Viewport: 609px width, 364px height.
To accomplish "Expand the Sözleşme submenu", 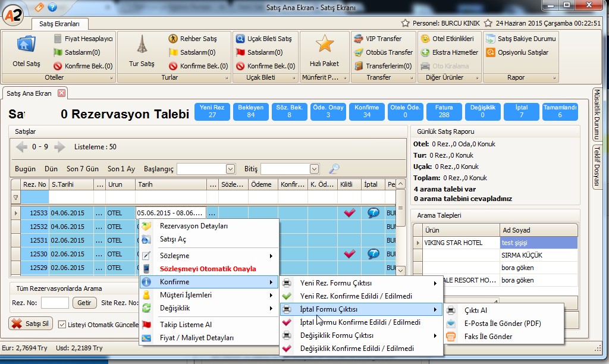I will pyautogui.click(x=209, y=256).
